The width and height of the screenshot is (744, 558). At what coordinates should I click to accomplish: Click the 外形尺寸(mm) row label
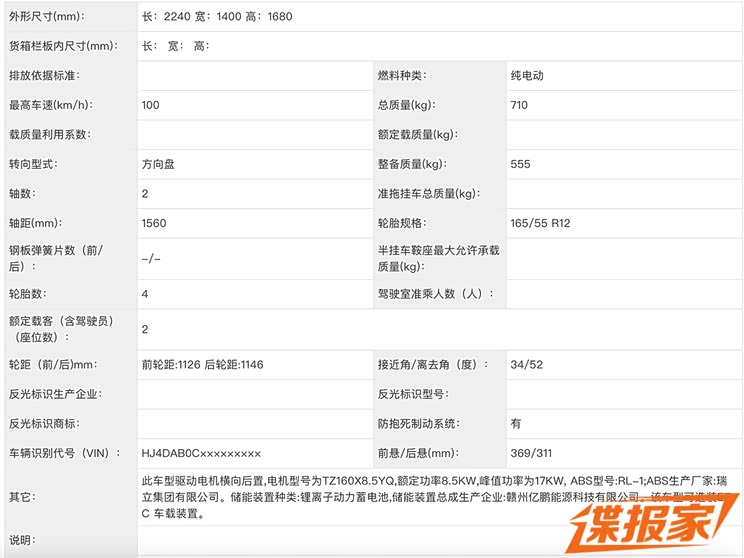point(47,17)
